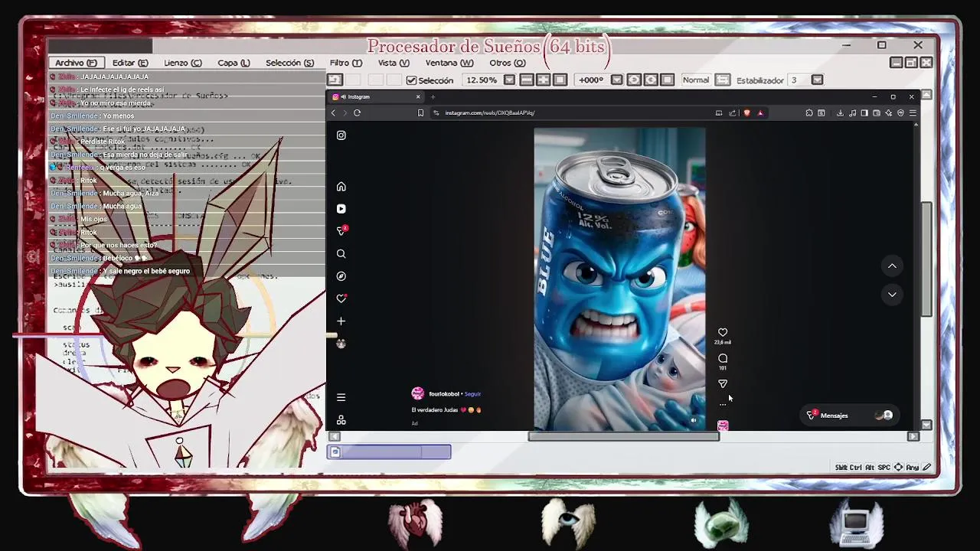
Task: Toggle the Any indicator in status bar
Action: point(913,467)
